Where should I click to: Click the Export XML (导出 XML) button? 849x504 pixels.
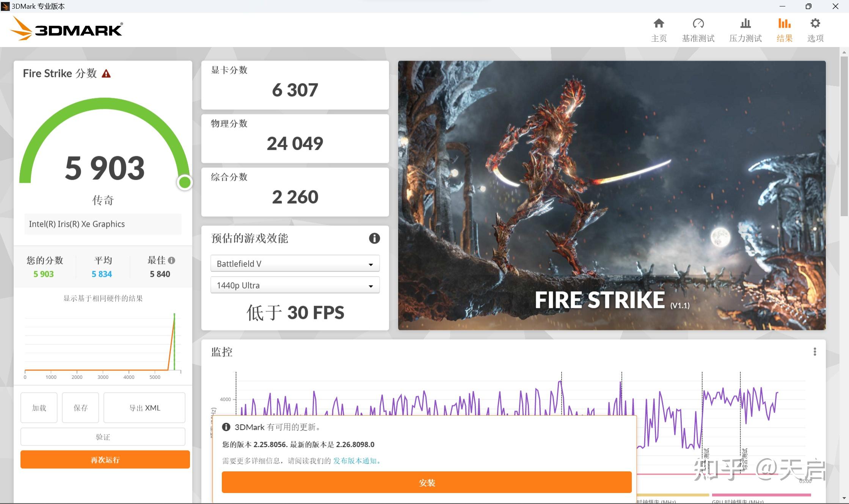[144, 408]
